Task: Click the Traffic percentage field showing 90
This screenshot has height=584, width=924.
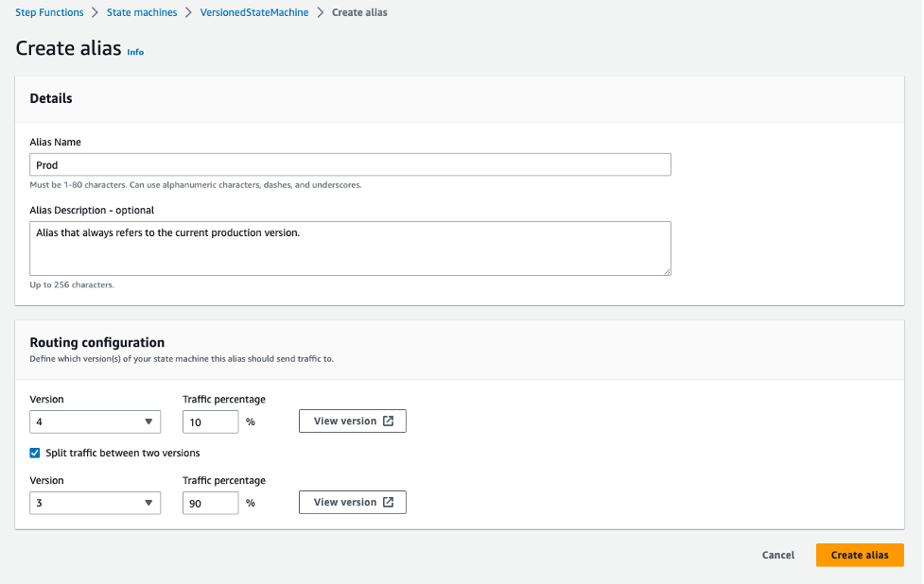Action: tap(210, 504)
